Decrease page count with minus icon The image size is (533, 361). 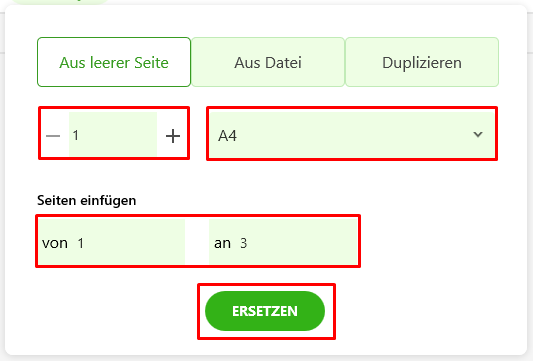(x=53, y=136)
